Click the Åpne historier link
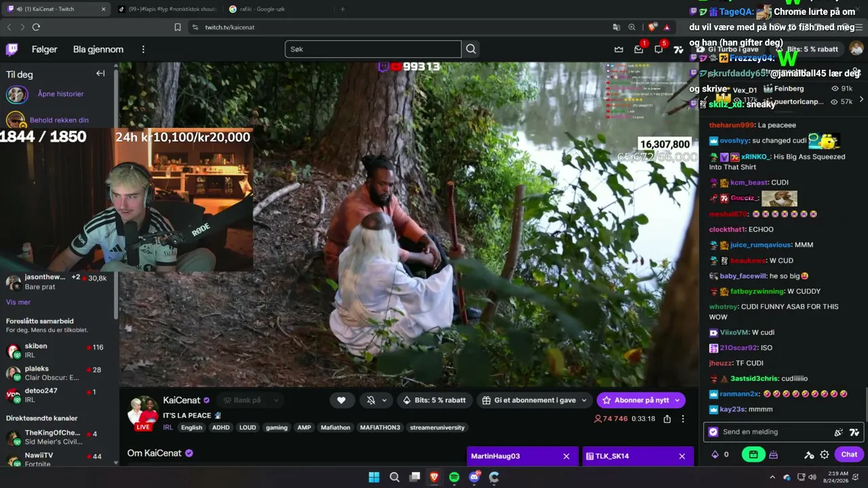The image size is (868, 488). [60, 94]
